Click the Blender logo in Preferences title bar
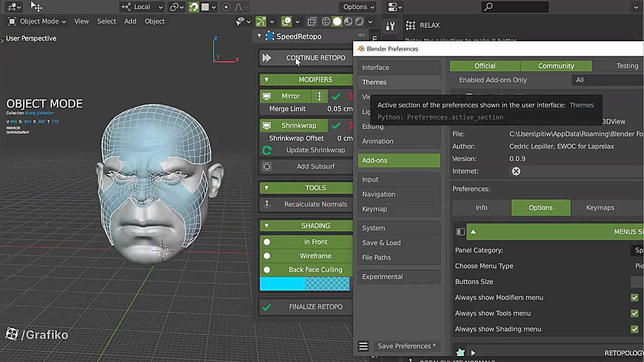This screenshot has height=362, width=644. pyautogui.click(x=361, y=49)
